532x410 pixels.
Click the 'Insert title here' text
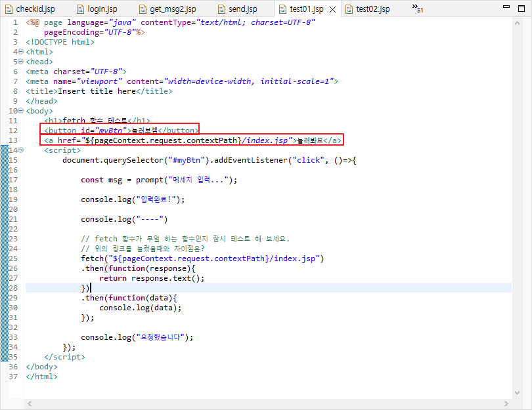(97, 91)
